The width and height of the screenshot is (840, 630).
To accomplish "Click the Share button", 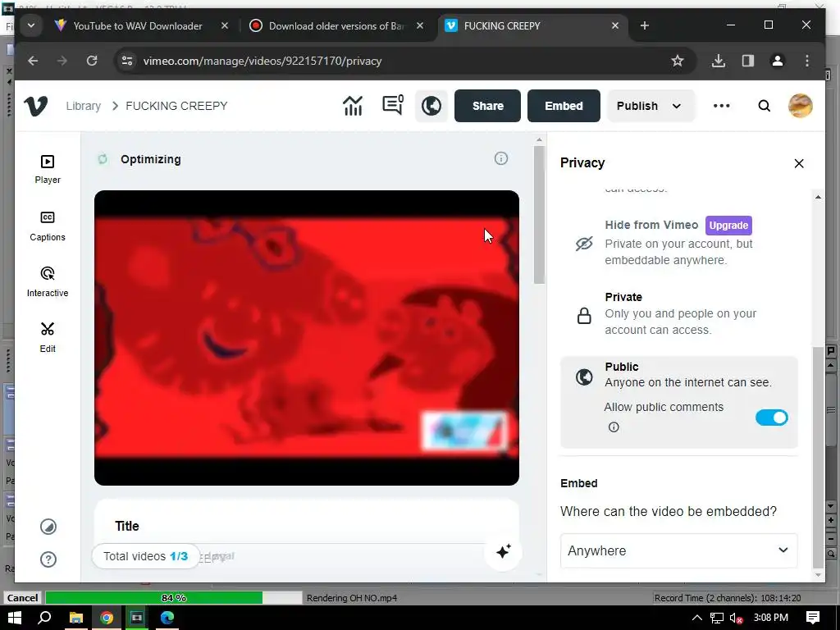I will tap(487, 106).
